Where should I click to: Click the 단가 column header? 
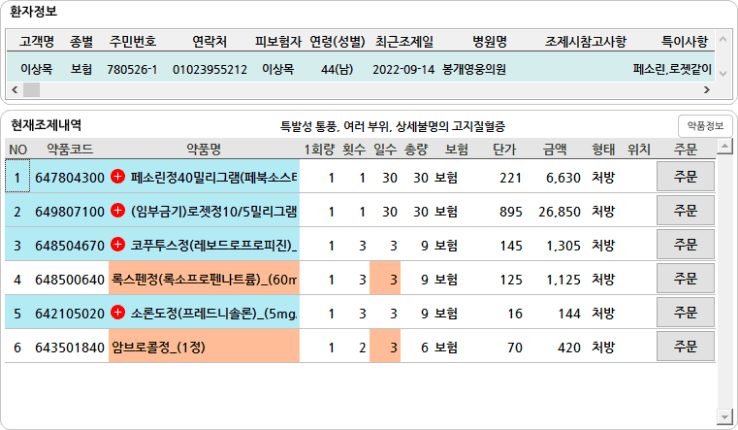coord(504,149)
